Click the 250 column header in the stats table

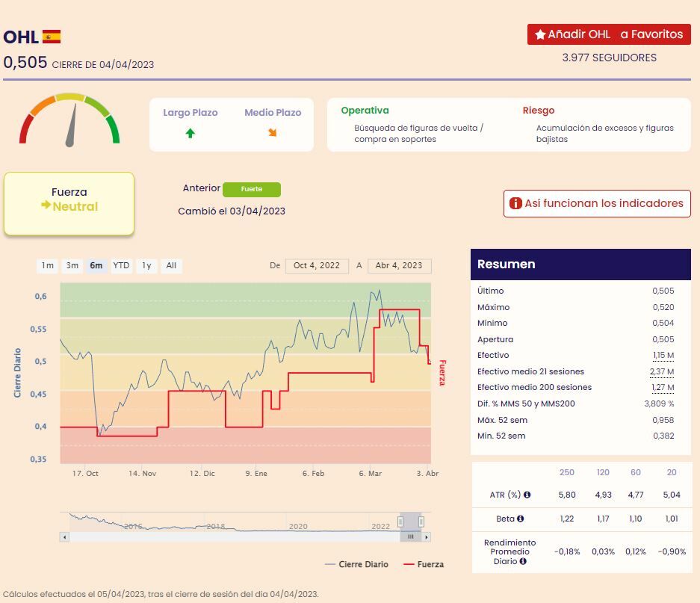pyautogui.click(x=566, y=472)
